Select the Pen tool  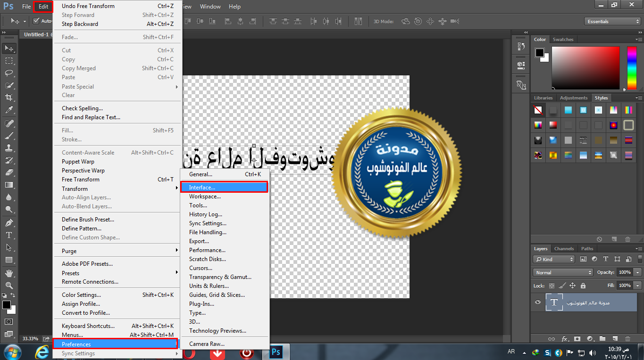pos(9,222)
